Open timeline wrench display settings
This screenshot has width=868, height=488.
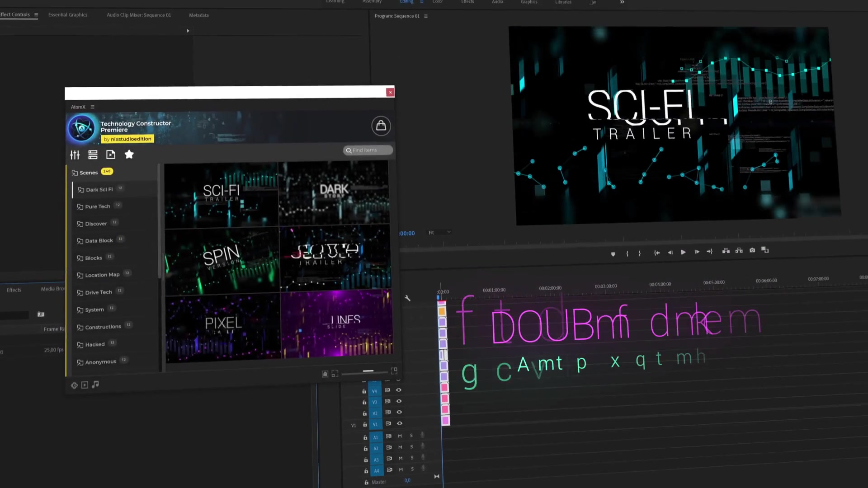pos(407,298)
